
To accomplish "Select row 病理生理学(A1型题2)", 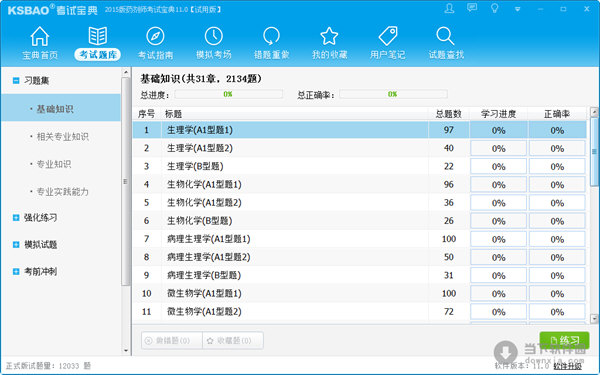I will (x=359, y=257).
